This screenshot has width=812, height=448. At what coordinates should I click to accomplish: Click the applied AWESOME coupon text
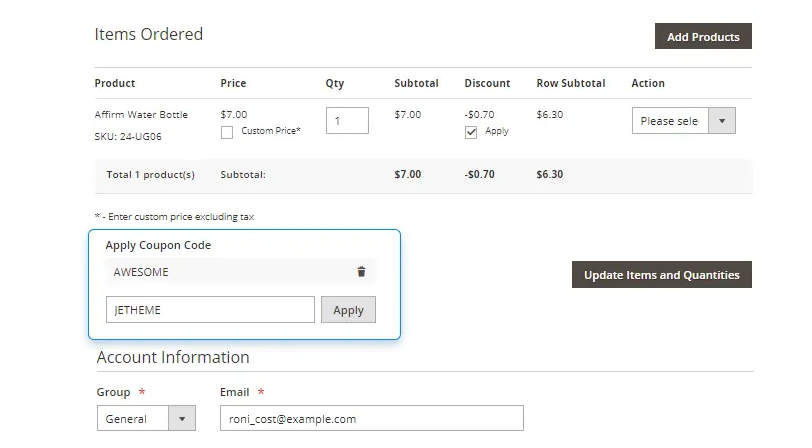[x=141, y=272]
